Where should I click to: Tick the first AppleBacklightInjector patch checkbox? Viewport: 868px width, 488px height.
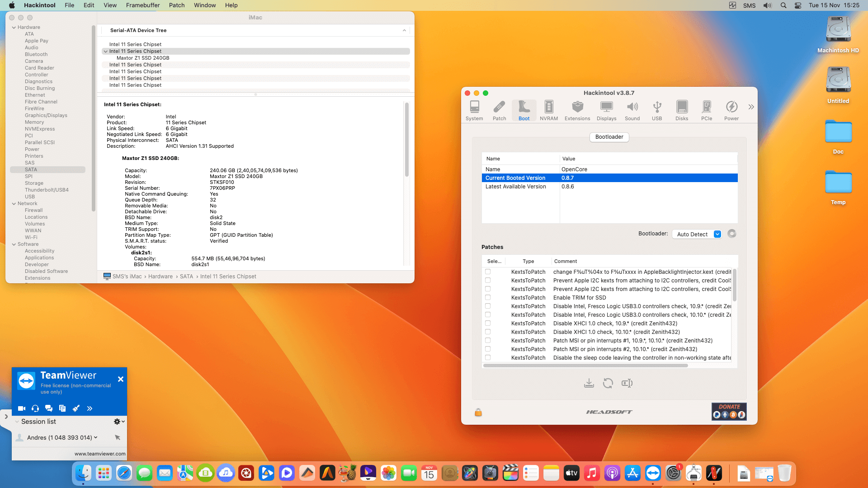(488, 272)
